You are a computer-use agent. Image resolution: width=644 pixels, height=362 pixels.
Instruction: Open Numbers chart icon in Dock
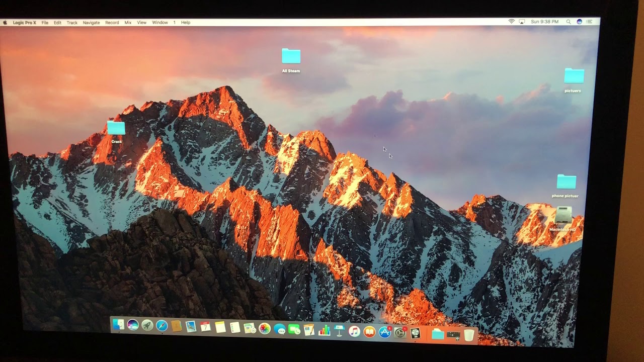324,330
